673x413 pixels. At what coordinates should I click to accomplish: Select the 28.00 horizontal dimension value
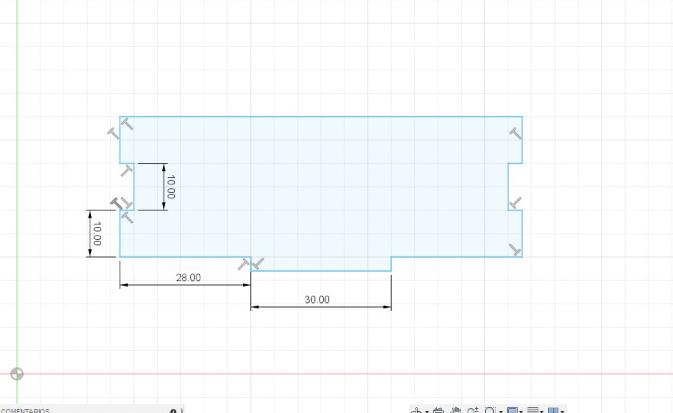point(188,278)
